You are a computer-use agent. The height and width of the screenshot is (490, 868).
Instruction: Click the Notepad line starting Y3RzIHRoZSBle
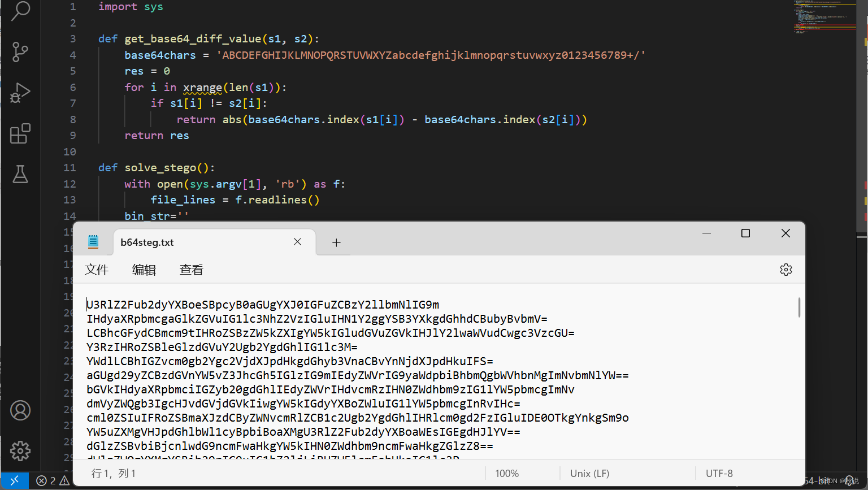click(222, 347)
